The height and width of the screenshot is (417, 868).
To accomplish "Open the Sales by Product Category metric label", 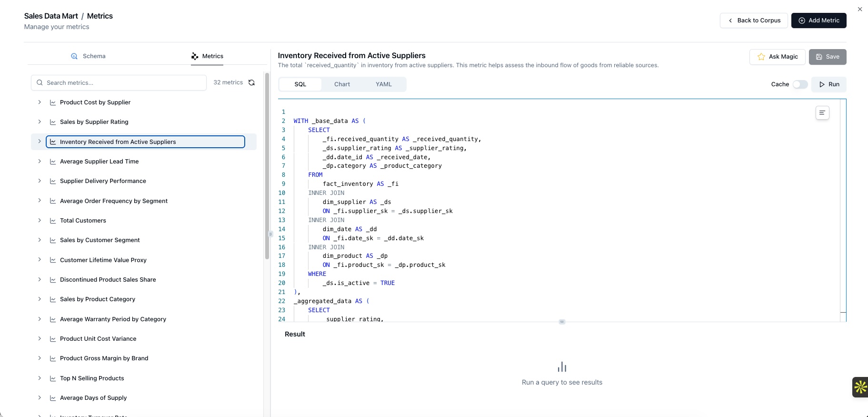I will pos(98,299).
